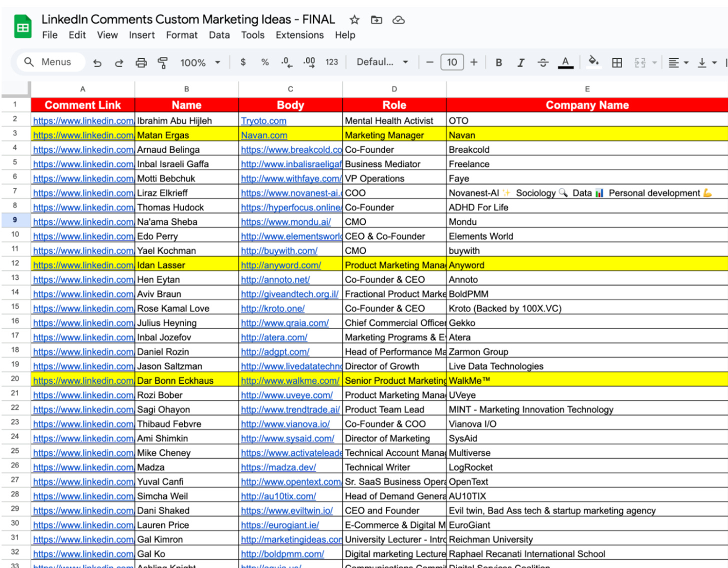Image resolution: width=728 pixels, height=568 pixels.
Task: Select the cell Reichman University
Action: tap(587, 539)
